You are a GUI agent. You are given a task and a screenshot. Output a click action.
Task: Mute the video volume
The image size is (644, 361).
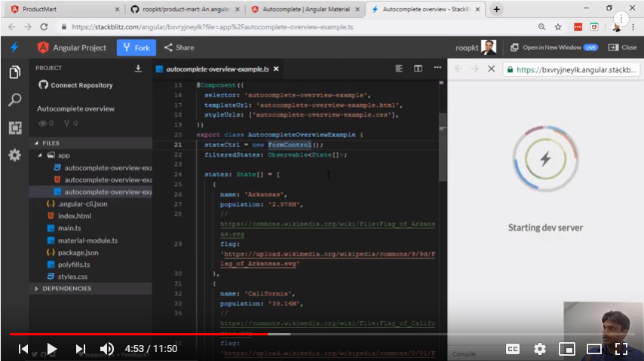coord(107,349)
